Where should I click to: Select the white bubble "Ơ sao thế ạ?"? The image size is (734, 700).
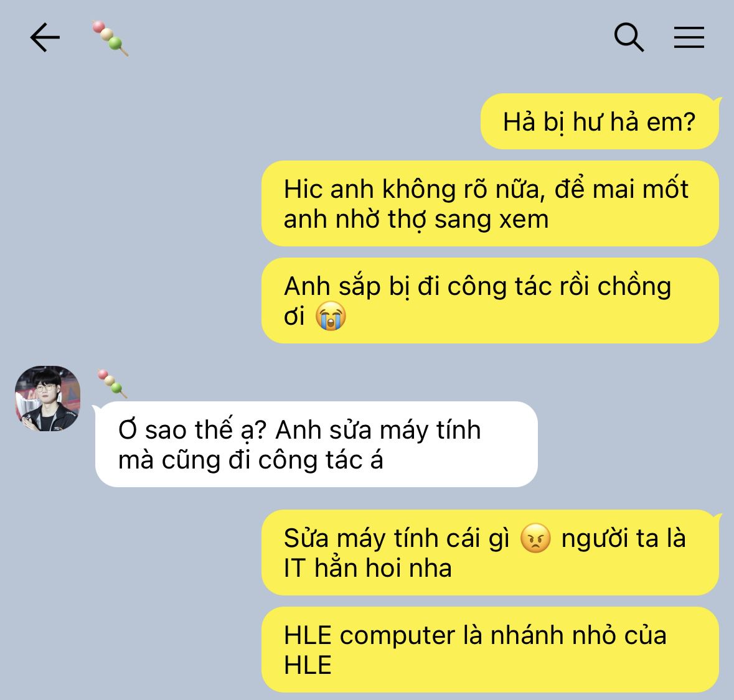316,444
